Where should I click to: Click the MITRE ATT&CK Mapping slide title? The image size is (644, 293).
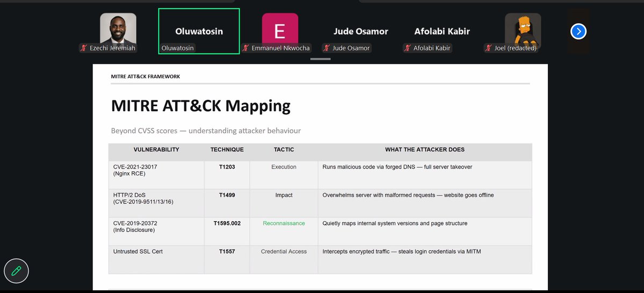pyautogui.click(x=200, y=106)
